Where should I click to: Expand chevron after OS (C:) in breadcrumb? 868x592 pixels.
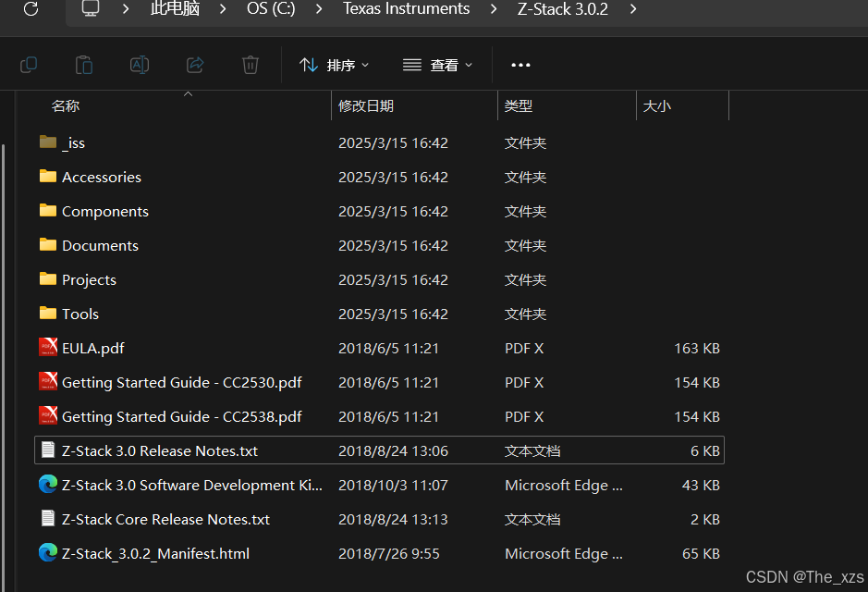[319, 9]
